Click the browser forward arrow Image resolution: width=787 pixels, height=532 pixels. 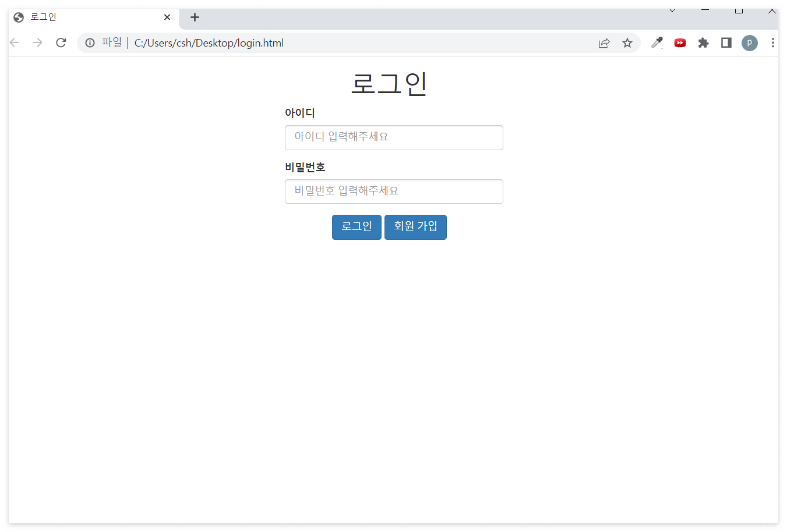(x=38, y=42)
